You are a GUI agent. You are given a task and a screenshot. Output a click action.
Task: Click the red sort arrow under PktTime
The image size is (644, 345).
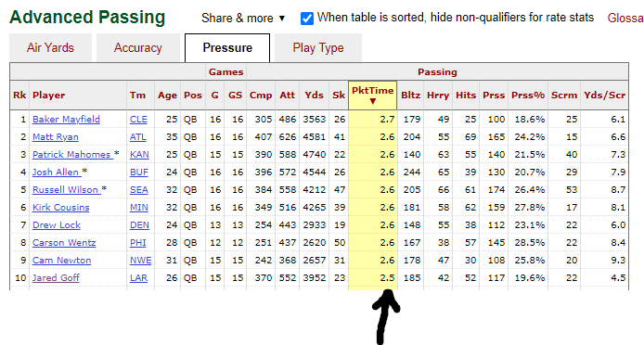(x=372, y=101)
